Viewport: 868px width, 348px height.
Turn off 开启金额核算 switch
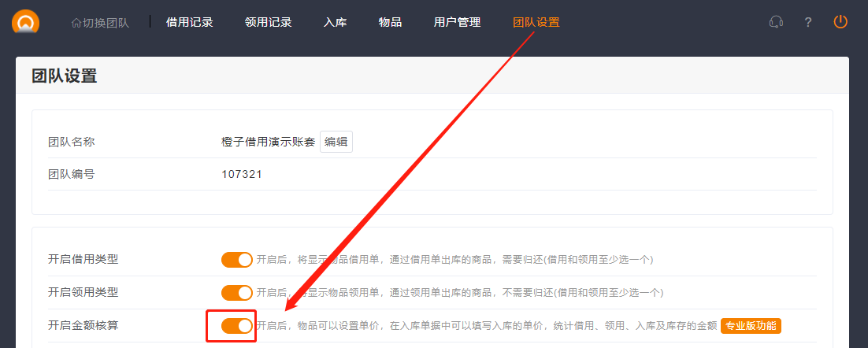(x=237, y=325)
